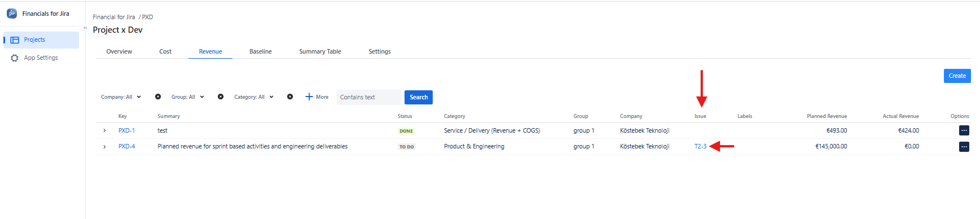This screenshot has height=219, width=980.
Task: Click the Service / Delivery (Revenue + COGS) category
Action: 491,130
